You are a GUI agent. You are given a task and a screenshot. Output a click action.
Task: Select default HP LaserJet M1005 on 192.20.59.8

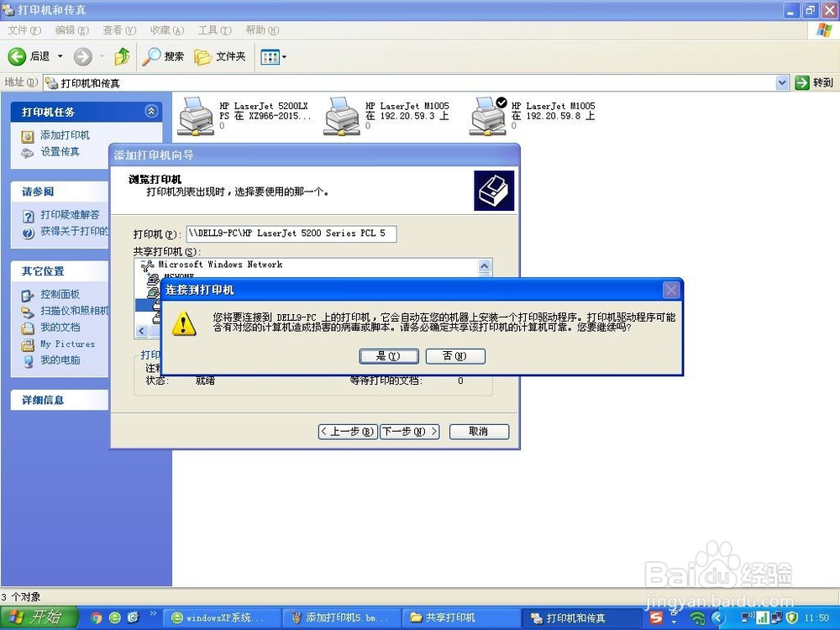487,116
